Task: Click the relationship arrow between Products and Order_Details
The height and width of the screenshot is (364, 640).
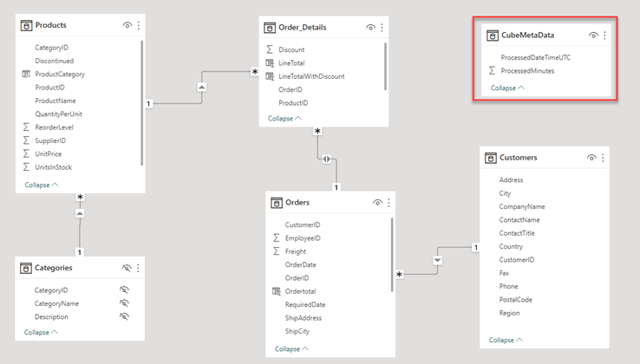Action: coord(201,87)
